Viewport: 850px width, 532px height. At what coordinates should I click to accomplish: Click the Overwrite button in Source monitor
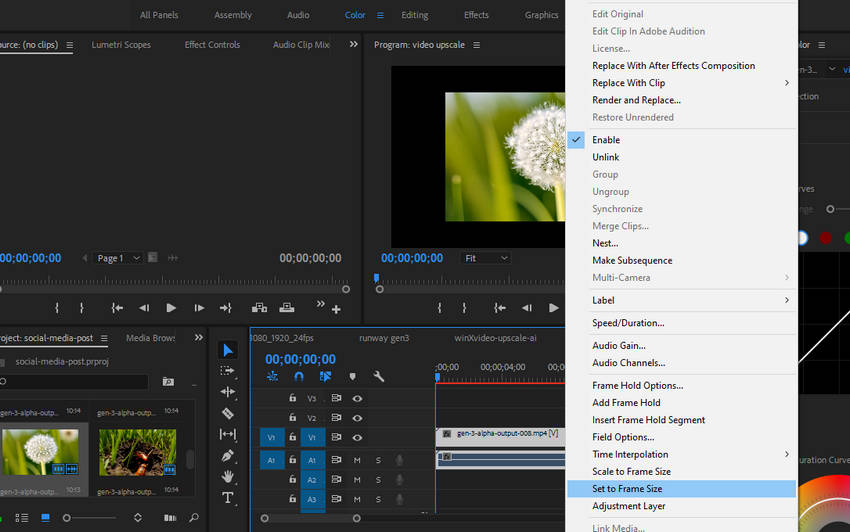click(287, 308)
